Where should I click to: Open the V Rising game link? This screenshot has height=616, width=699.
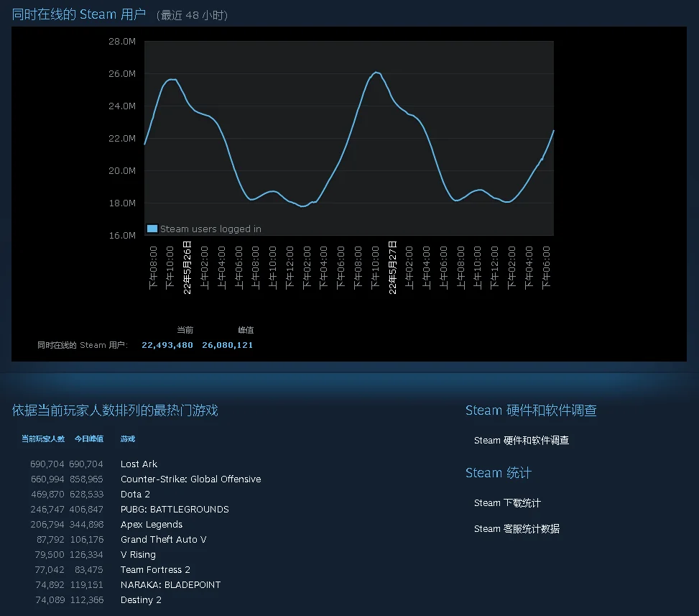pos(138,555)
